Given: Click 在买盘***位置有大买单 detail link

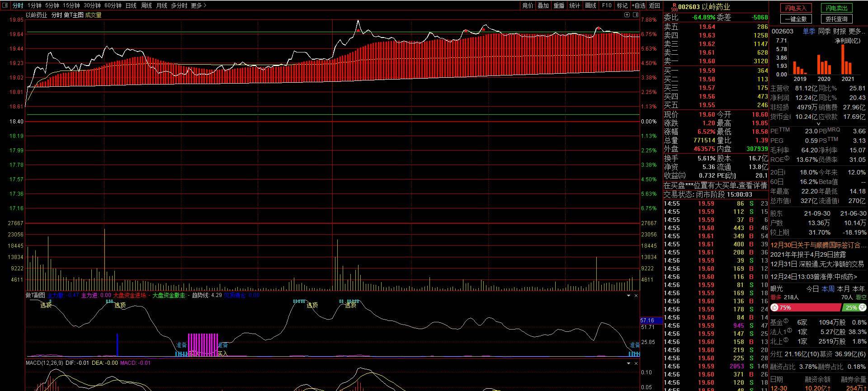Looking at the screenshot, I should tap(715, 185).
